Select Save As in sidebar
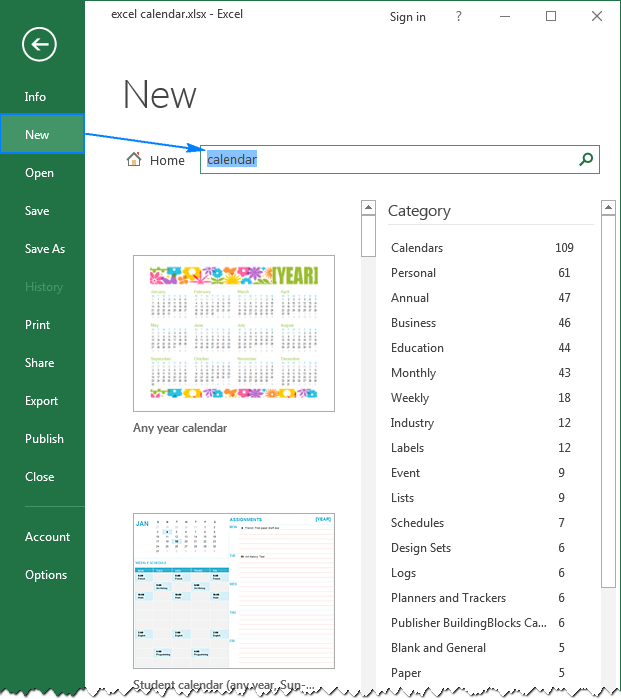Screen dimensions: 621x699 point(45,249)
